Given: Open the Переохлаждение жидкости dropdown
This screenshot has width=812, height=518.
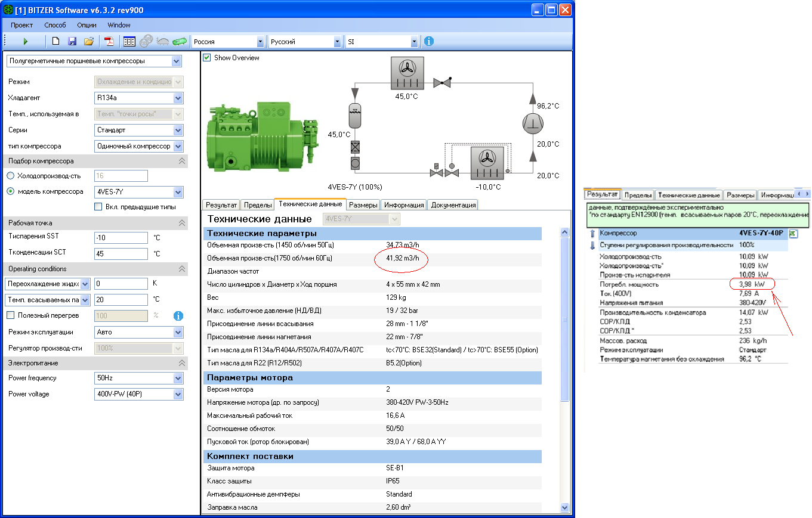Looking at the screenshot, I should pyautogui.click(x=48, y=284).
